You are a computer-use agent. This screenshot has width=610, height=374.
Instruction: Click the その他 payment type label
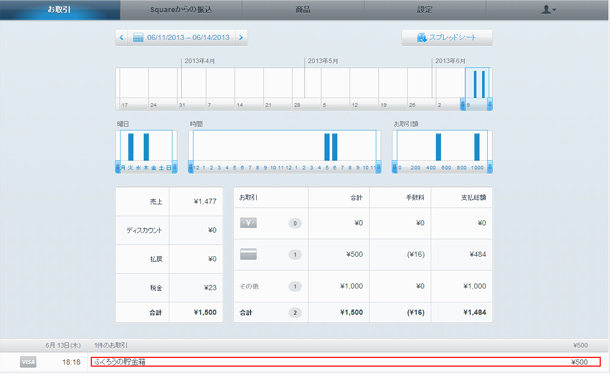tap(249, 286)
